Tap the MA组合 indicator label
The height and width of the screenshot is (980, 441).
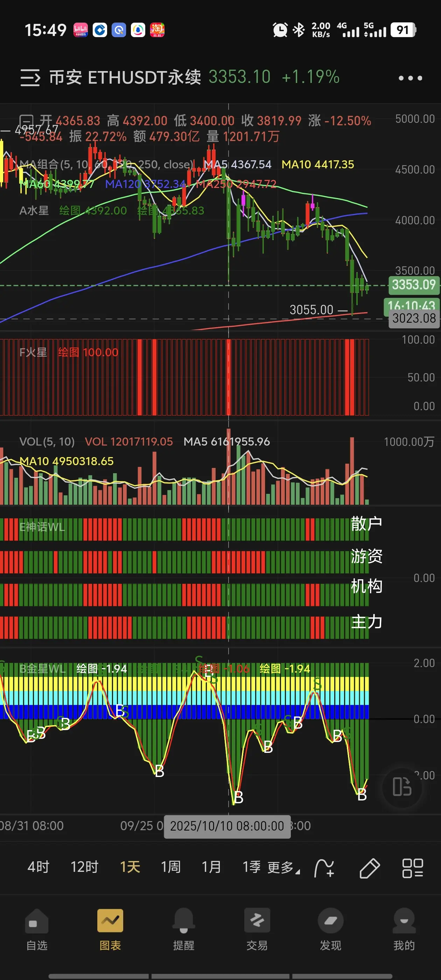coord(107,164)
